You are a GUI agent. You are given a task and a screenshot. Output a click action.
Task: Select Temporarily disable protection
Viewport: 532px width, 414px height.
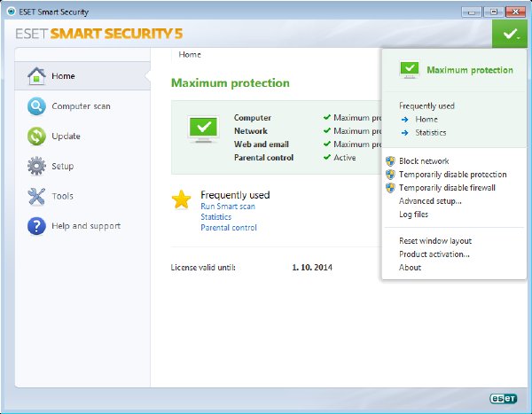pos(452,175)
